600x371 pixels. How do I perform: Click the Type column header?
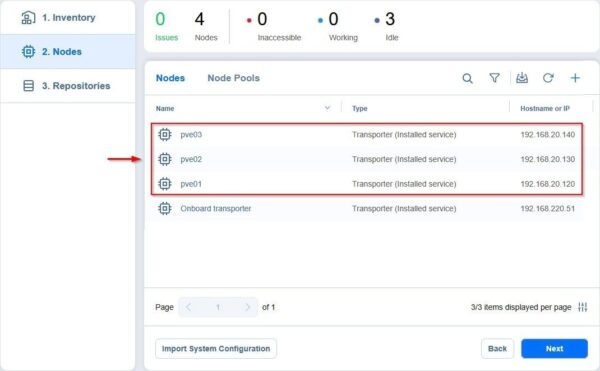click(x=360, y=109)
